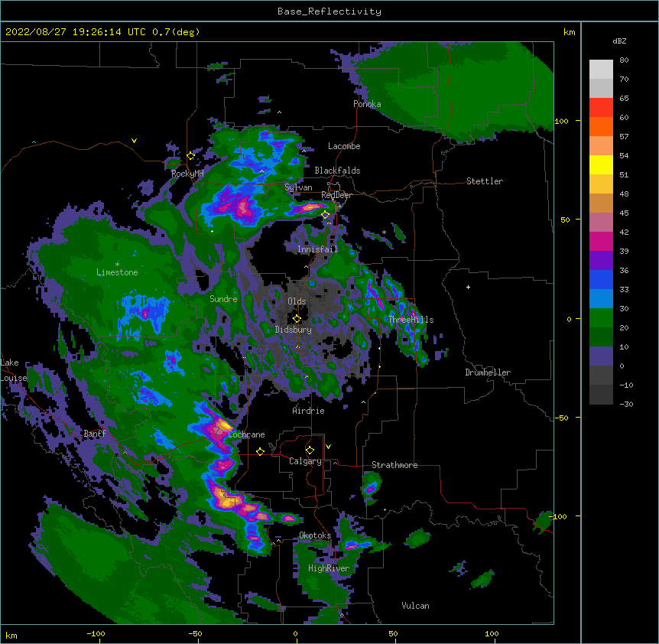Click the HighRiver city label

[x=329, y=568]
